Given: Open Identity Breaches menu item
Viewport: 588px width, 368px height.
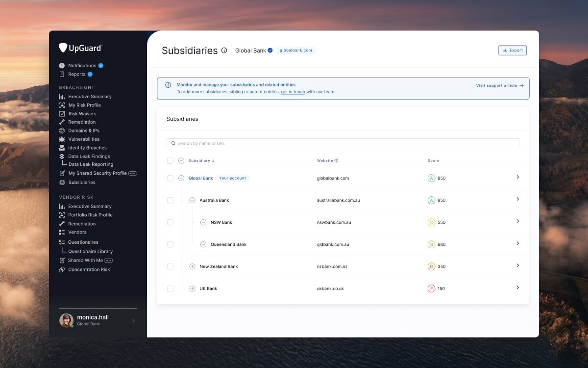Looking at the screenshot, I should 87,148.
